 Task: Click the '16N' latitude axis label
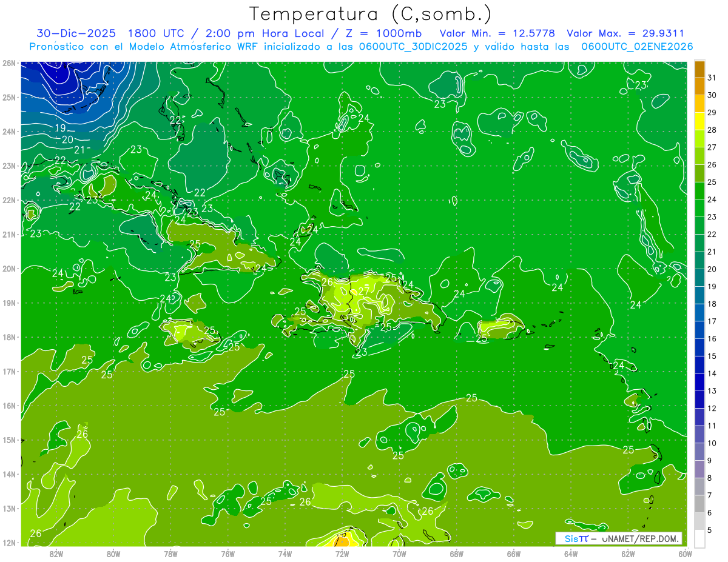8,406
